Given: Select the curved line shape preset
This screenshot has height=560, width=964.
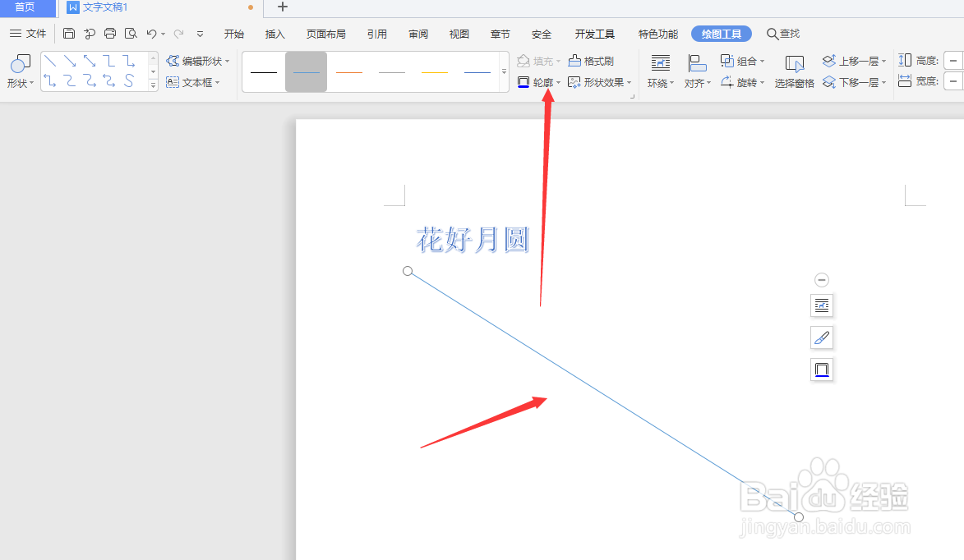Looking at the screenshot, I should click(x=128, y=81).
